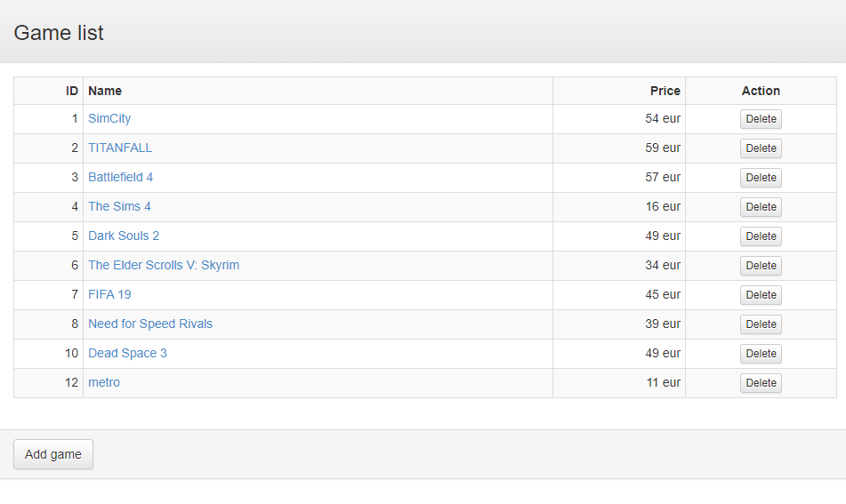Open The Sims 4 link
Image resolution: width=846 pixels, height=504 pixels.
(119, 206)
